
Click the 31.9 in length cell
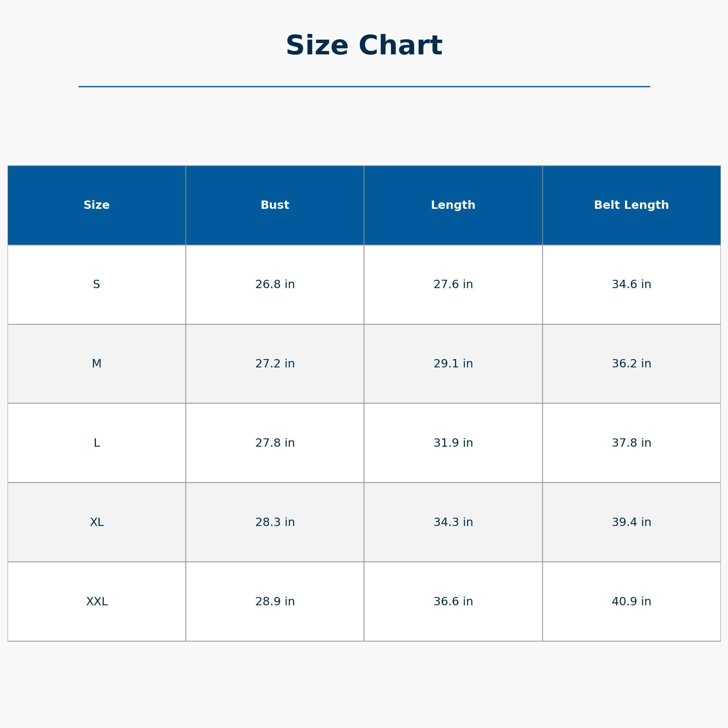pos(453,443)
